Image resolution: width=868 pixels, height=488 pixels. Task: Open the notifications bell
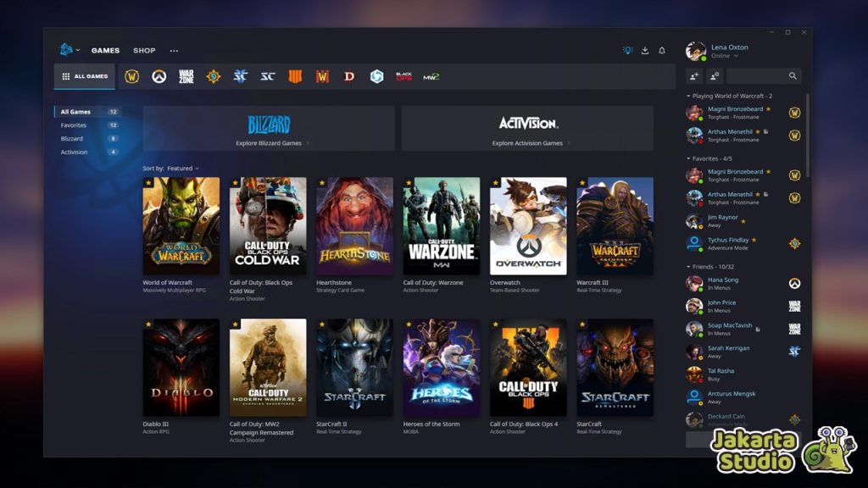click(662, 50)
